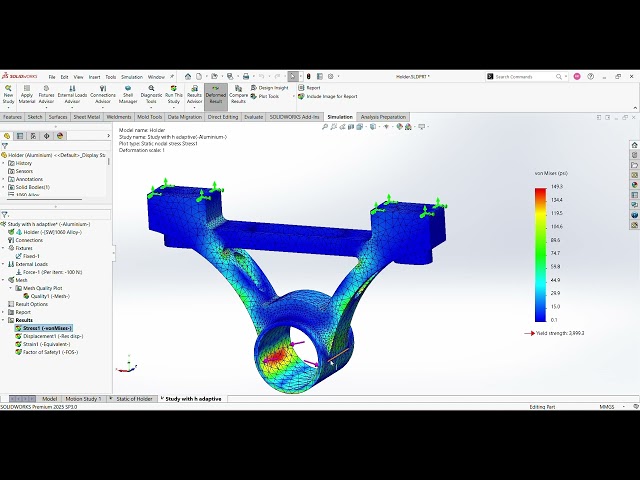Click the New document icon

[199, 76]
